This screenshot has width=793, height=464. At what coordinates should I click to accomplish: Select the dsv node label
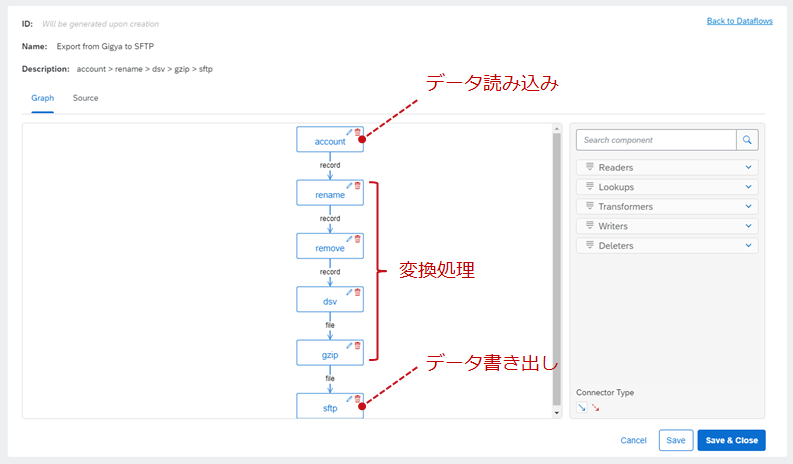tap(330, 302)
